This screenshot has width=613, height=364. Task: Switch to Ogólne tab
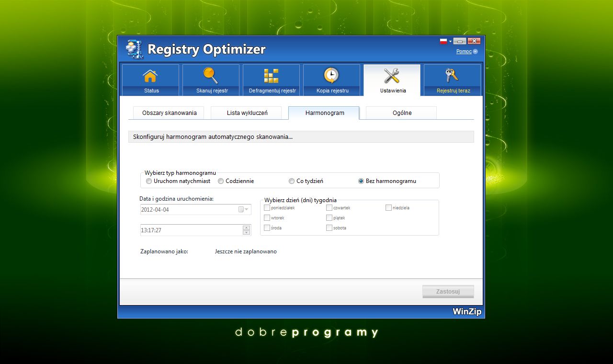click(402, 113)
